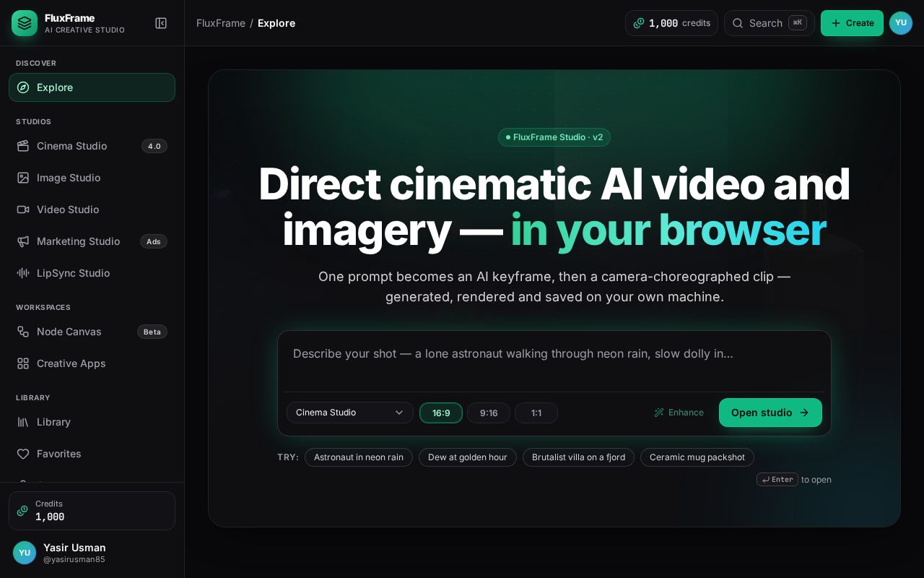Click the YU avatar in top bar
The width and height of the screenshot is (924, 578).
point(901,23)
